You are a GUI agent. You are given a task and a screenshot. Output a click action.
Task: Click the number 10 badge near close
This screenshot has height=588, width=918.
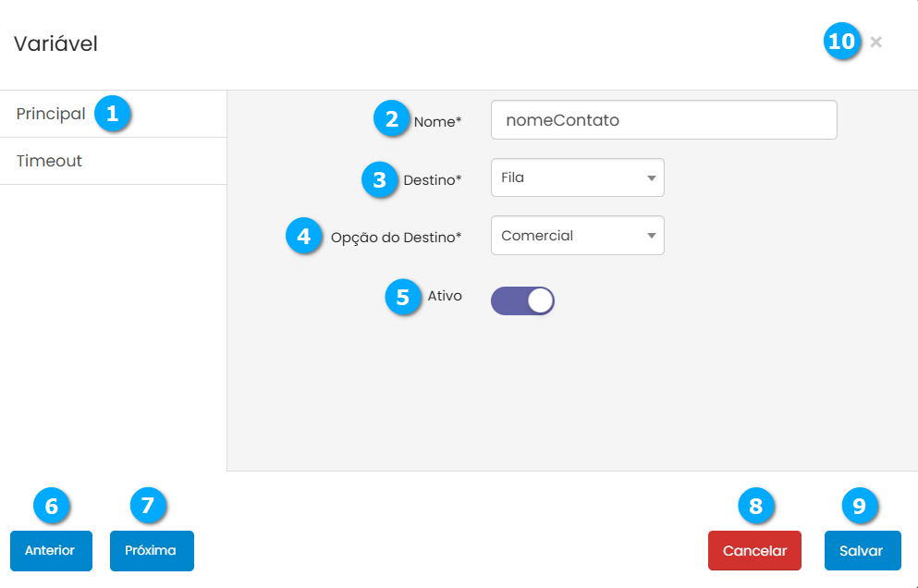click(842, 42)
